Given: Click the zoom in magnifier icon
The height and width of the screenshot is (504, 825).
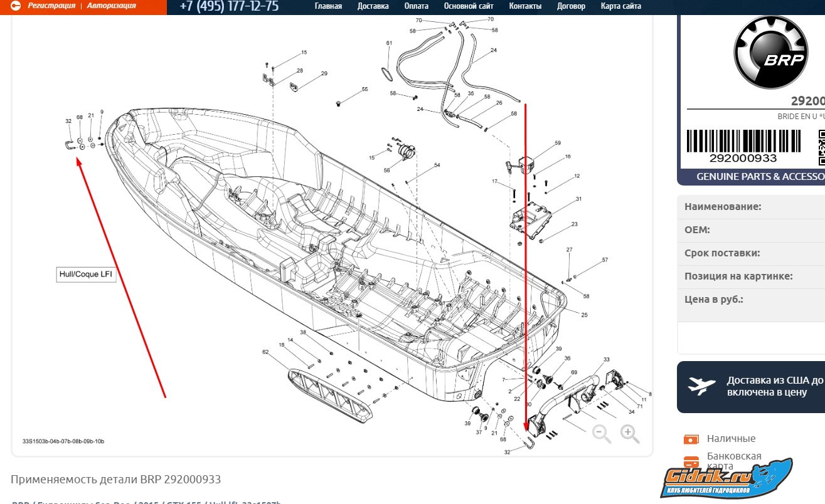Looking at the screenshot, I should (x=629, y=433).
